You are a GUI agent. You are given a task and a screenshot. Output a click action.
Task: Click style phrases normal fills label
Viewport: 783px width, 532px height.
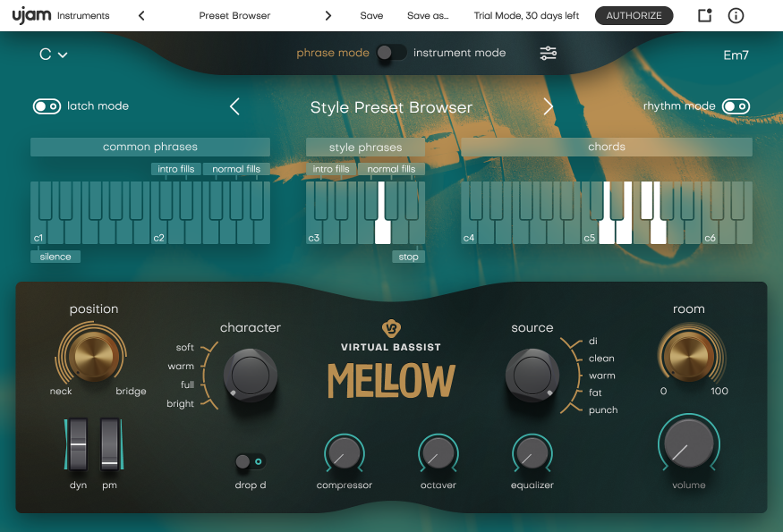(x=391, y=169)
